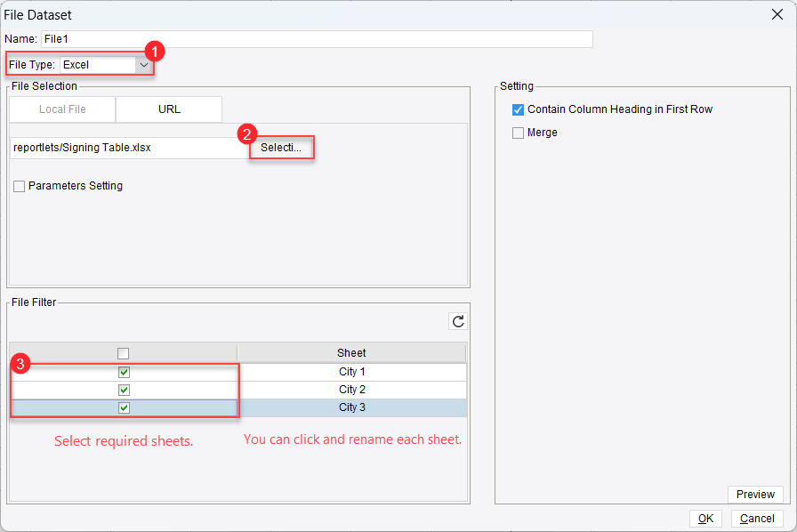The height and width of the screenshot is (532, 797).
Task: Click the Preview button
Action: (x=755, y=494)
